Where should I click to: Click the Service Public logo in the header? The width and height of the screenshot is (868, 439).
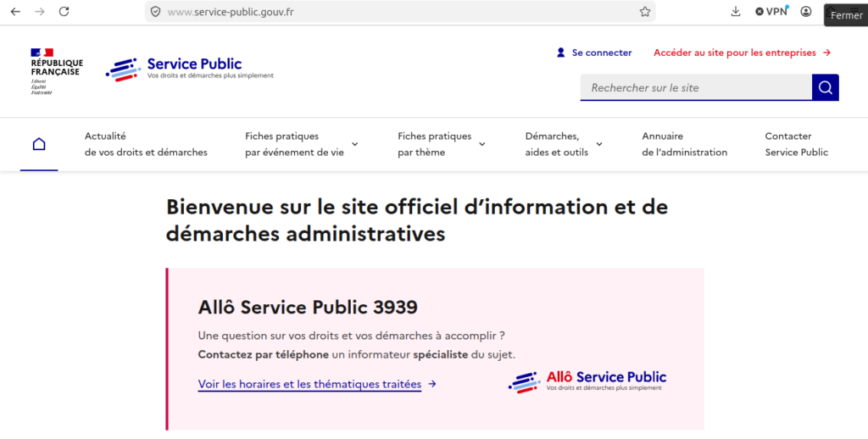tap(189, 69)
